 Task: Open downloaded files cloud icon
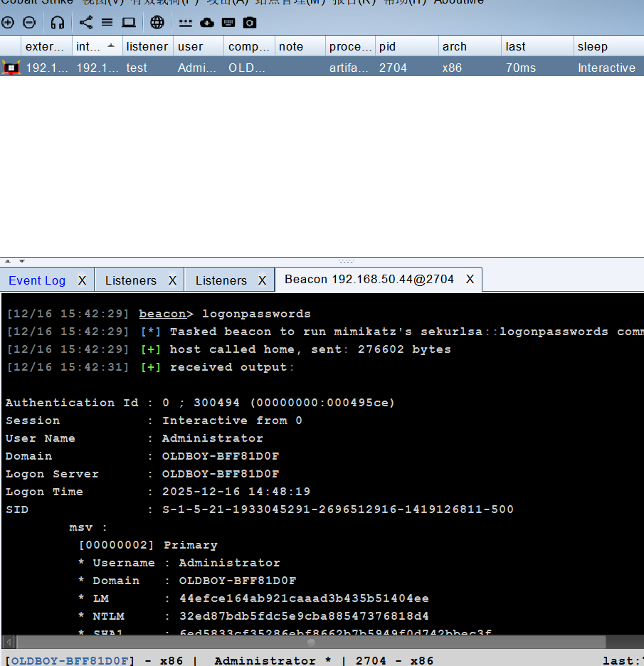[207, 23]
